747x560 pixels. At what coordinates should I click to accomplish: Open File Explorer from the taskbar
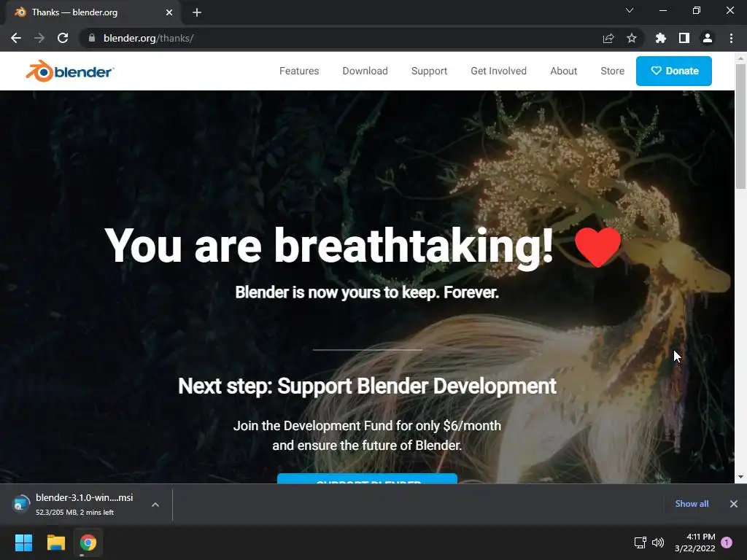55,542
